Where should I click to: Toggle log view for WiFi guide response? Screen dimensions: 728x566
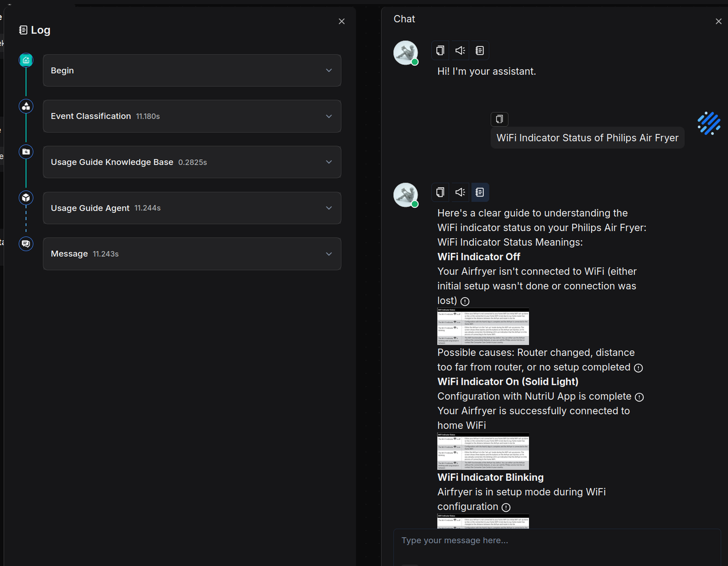[479, 192]
